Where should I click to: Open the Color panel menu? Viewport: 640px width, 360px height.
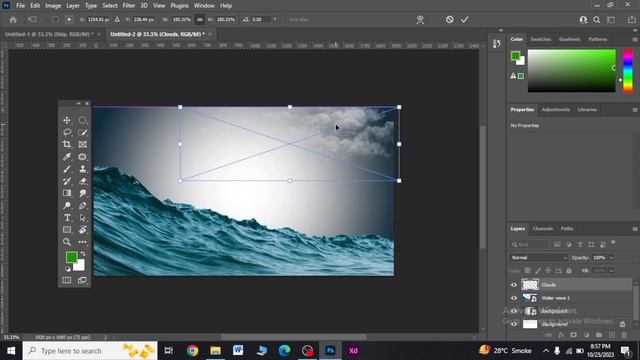click(635, 39)
